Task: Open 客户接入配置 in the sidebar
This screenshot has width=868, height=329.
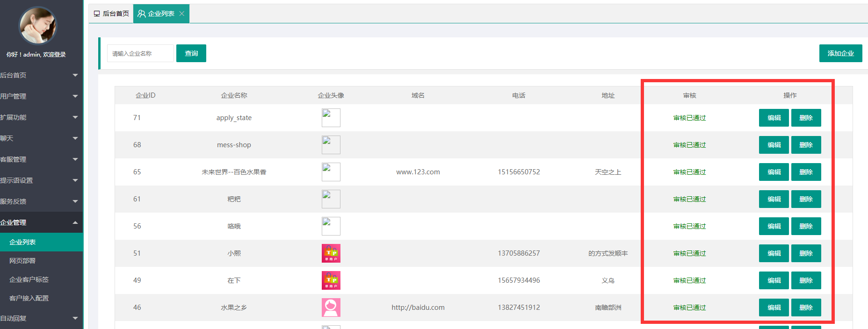Action: [29, 298]
